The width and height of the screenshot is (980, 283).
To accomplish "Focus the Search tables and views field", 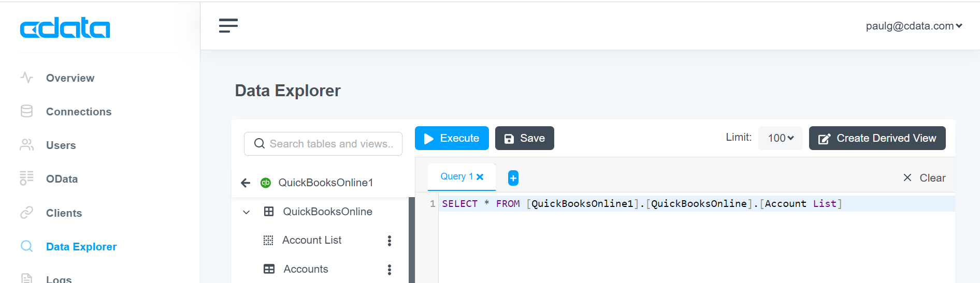I will tap(323, 144).
